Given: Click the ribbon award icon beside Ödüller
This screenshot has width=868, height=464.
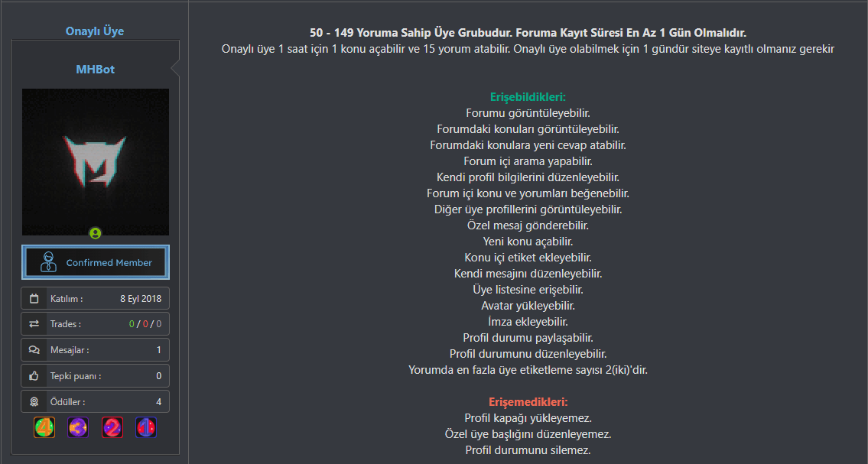Looking at the screenshot, I should click(34, 402).
